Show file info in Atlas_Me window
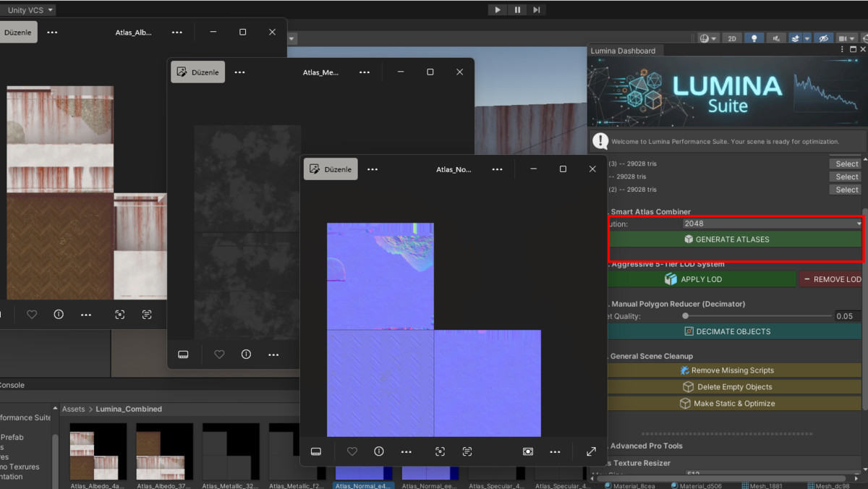 coord(246,354)
